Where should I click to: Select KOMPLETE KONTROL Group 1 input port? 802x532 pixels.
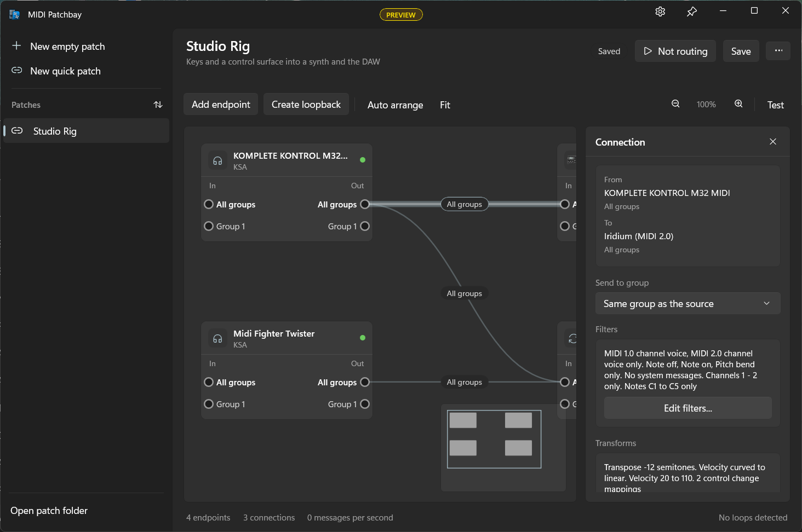(x=209, y=226)
